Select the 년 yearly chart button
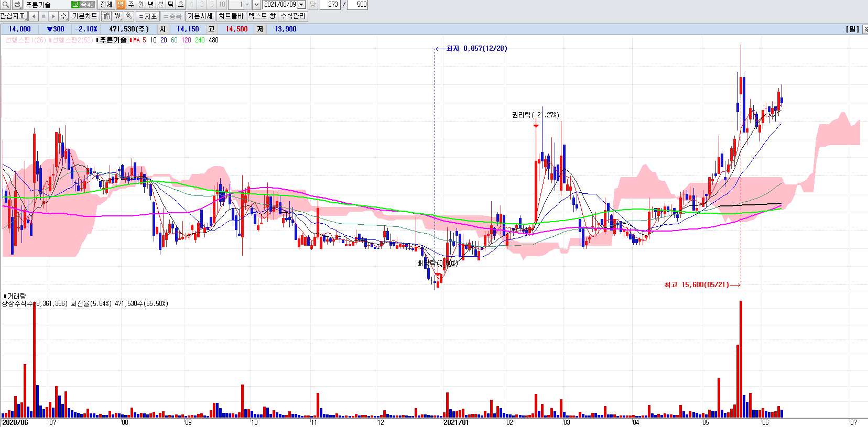This screenshot has height=427, width=868. coord(151,5)
